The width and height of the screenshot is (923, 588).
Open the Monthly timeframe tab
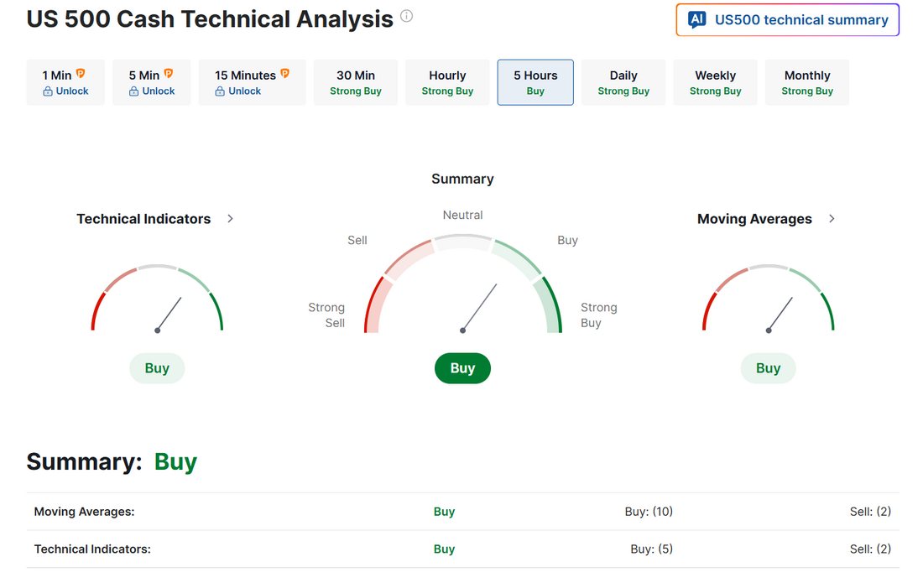coord(807,82)
